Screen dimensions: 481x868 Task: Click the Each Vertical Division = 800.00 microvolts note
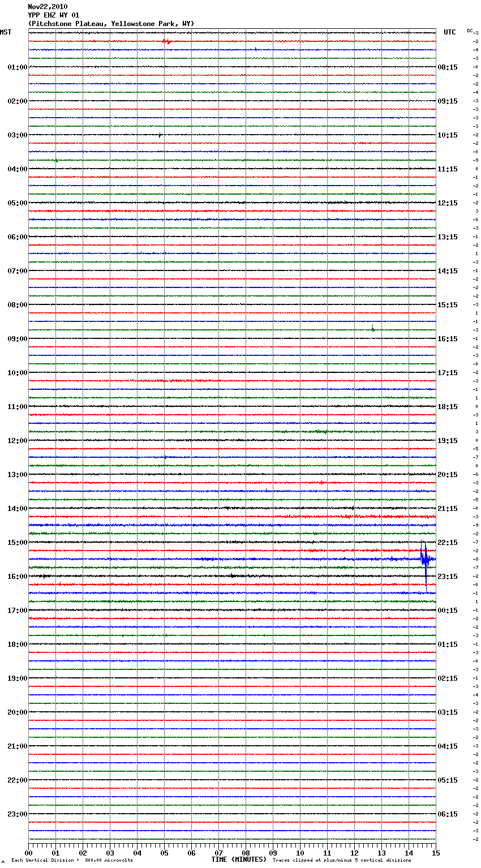[x=72, y=860]
